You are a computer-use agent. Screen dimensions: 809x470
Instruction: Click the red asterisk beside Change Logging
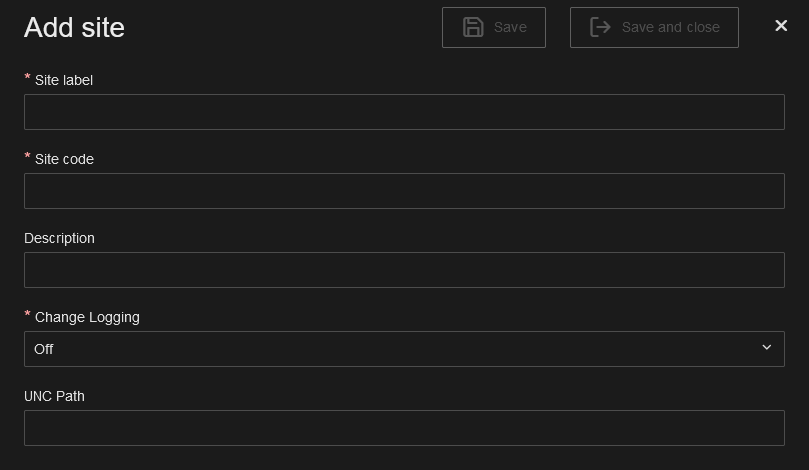pyautogui.click(x=28, y=315)
